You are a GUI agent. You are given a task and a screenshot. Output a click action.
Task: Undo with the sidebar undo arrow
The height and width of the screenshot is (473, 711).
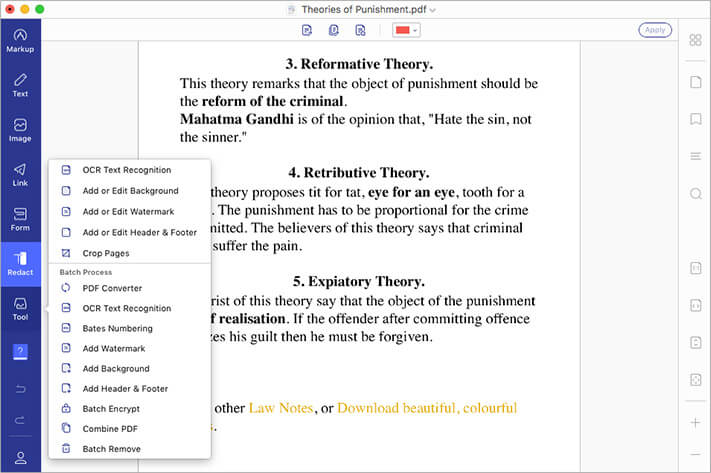(x=20, y=389)
